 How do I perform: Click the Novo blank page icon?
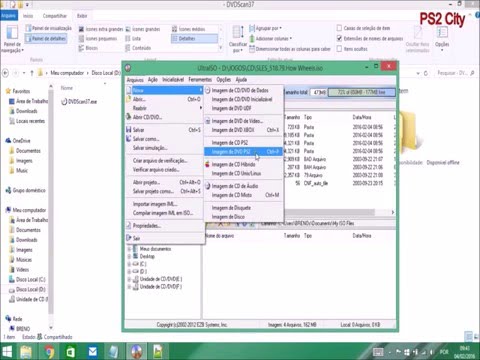pyautogui.click(x=129, y=90)
